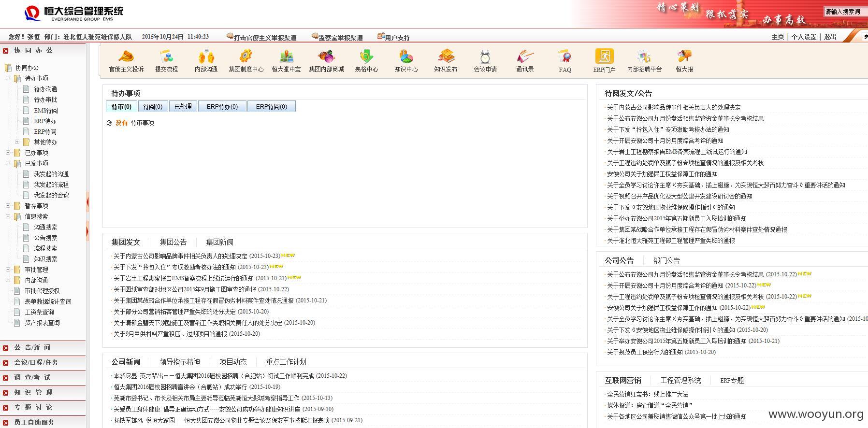Expand the 其他待办 tree node
This screenshot has width=868, height=428.
click(x=17, y=142)
